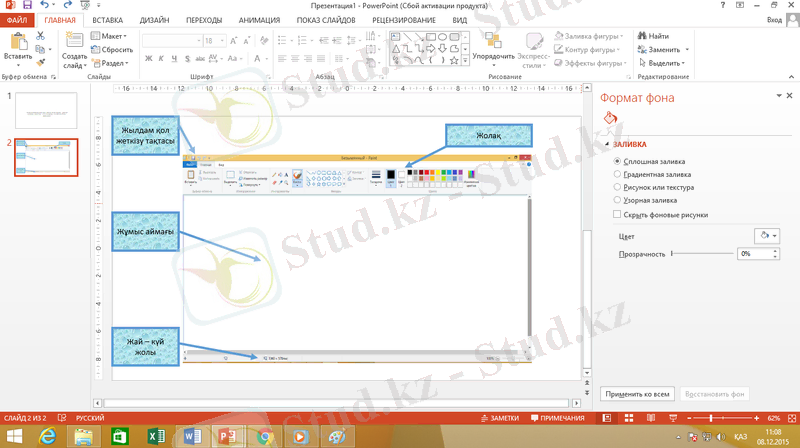The image size is (800, 448).
Task: Select the Solid fill (Сплошная заливка) radio button
Action: [617, 161]
